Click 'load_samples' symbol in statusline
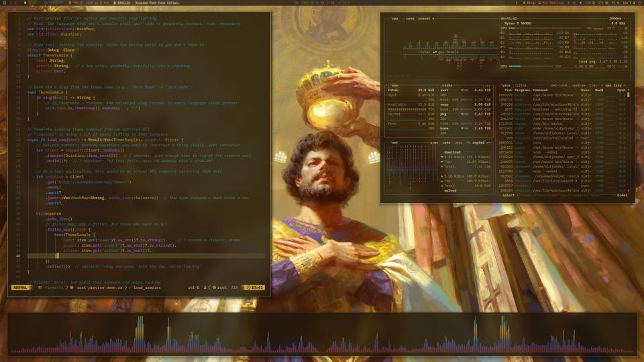The height and width of the screenshot is (362, 644). (147, 288)
